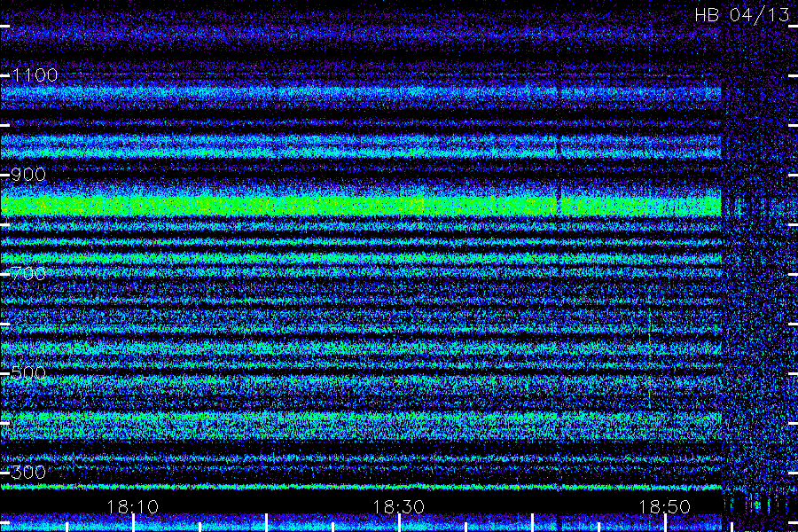Click the 1100 frequency axis label

(x=35, y=75)
